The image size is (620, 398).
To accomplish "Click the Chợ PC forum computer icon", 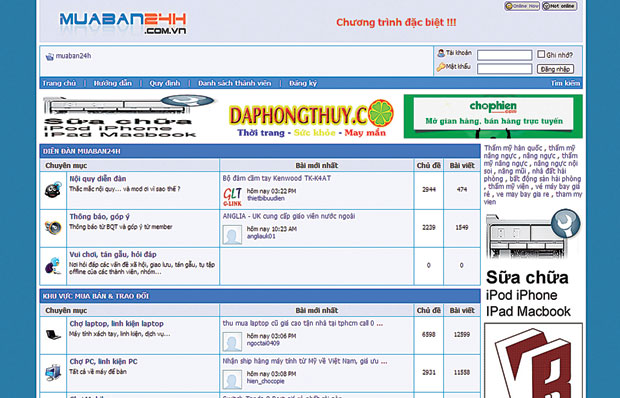I will click(x=53, y=373).
